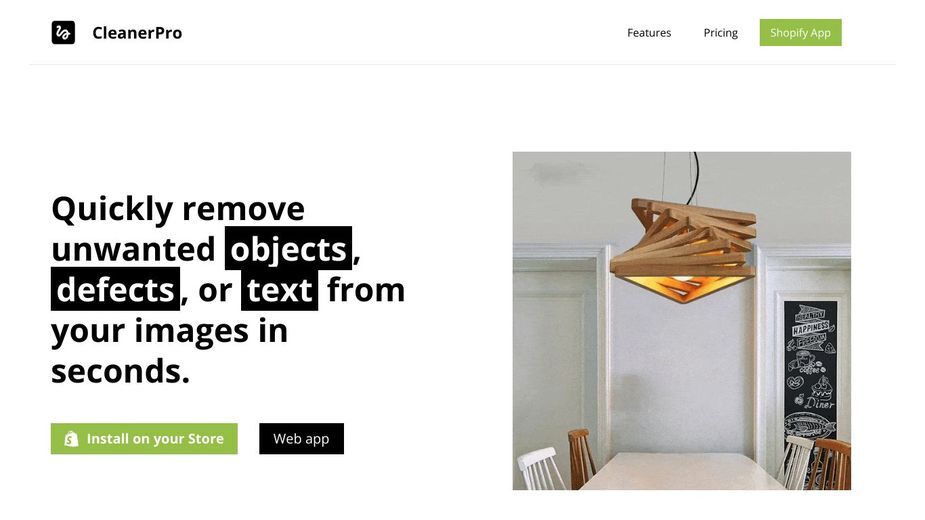
Task: Click the white chair in demo image
Action: click(x=540, y=467)
